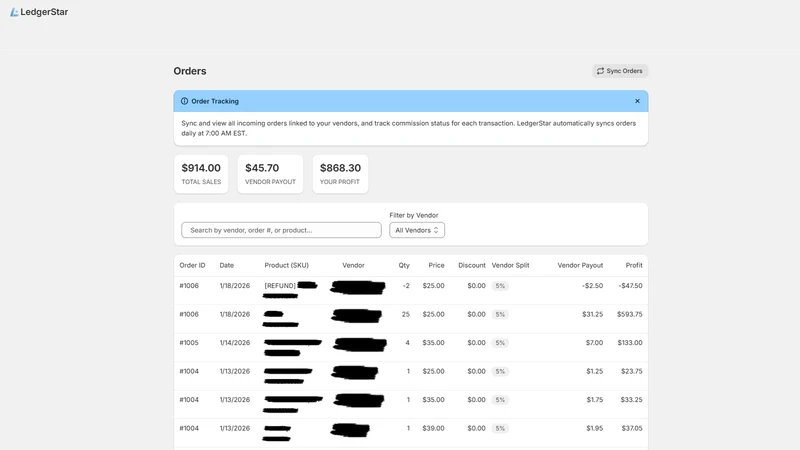Click the Vendor Payout column header
Viewport: 800px width, 450px height.
(580, 265)
